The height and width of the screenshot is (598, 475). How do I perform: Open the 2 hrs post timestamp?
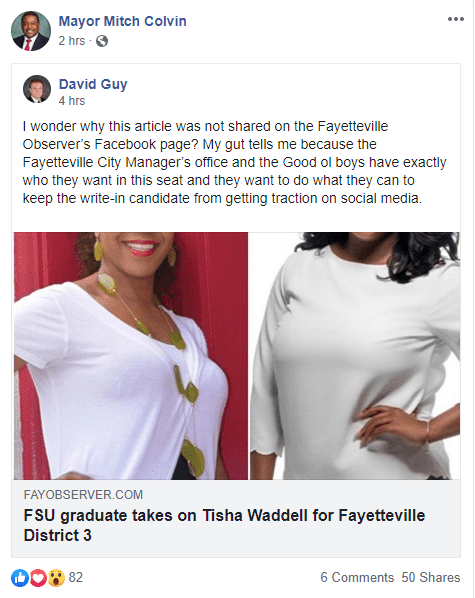click(72, 41)
